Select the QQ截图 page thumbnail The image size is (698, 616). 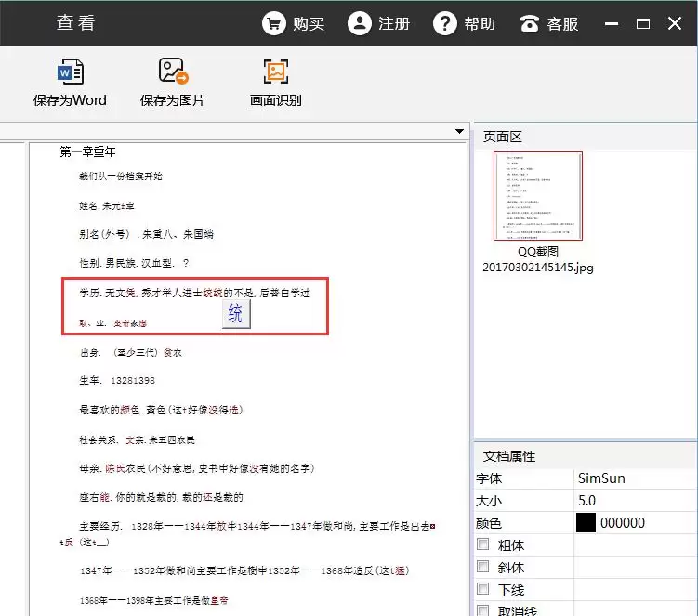click(x=538, y=196)
